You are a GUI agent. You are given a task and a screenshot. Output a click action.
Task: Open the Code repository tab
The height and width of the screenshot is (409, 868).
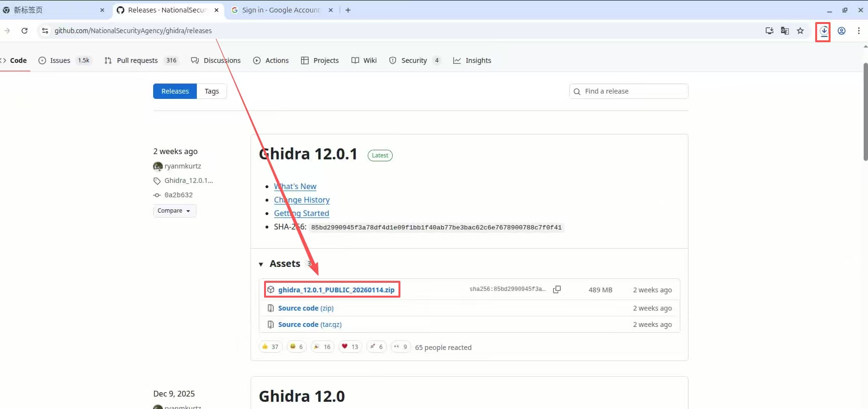(x=14, y=60)
